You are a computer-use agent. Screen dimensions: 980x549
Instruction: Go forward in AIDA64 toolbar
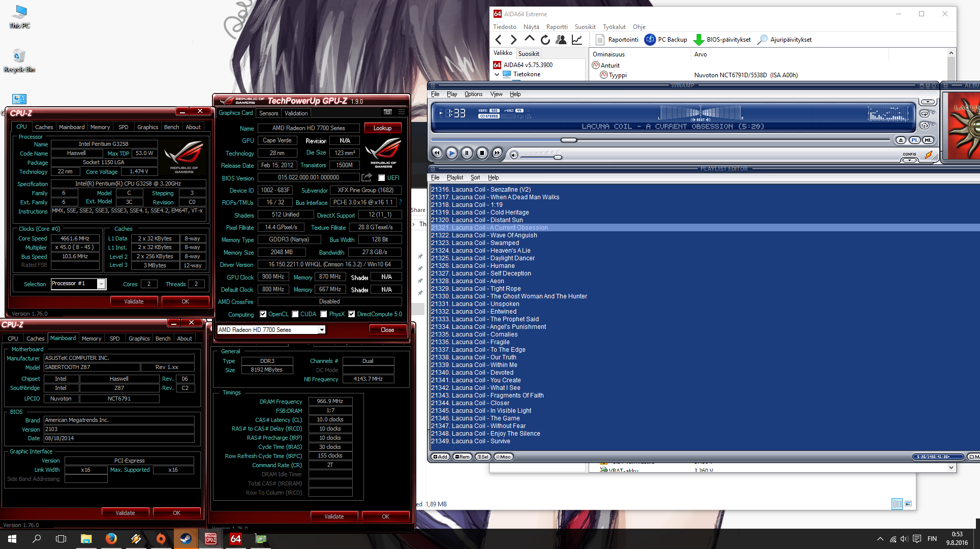[x=513, y=40]
